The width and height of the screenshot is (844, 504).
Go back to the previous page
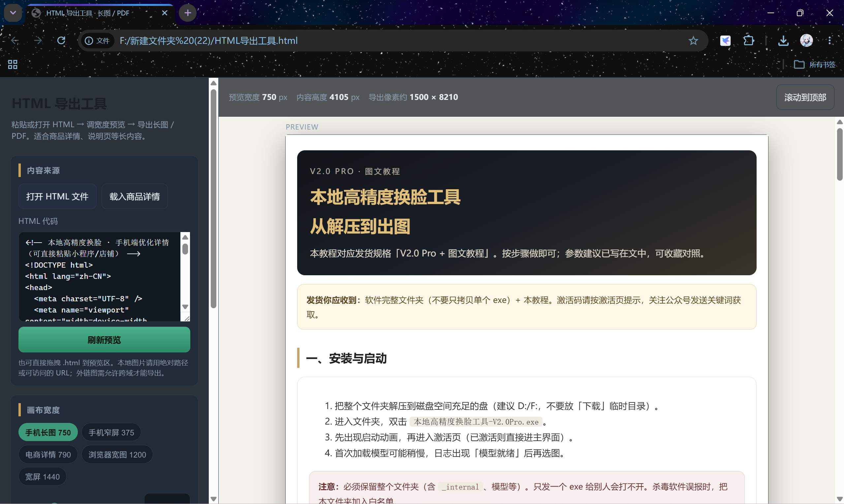click(15, 41)
